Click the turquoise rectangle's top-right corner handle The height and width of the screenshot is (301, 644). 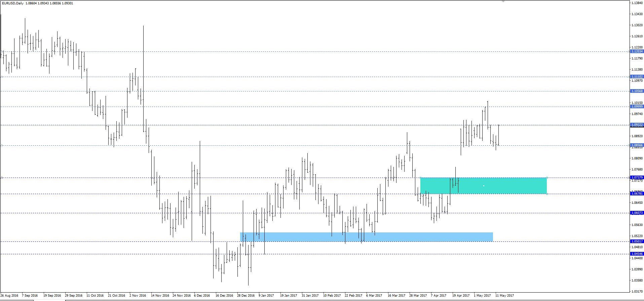click(547, 178)
